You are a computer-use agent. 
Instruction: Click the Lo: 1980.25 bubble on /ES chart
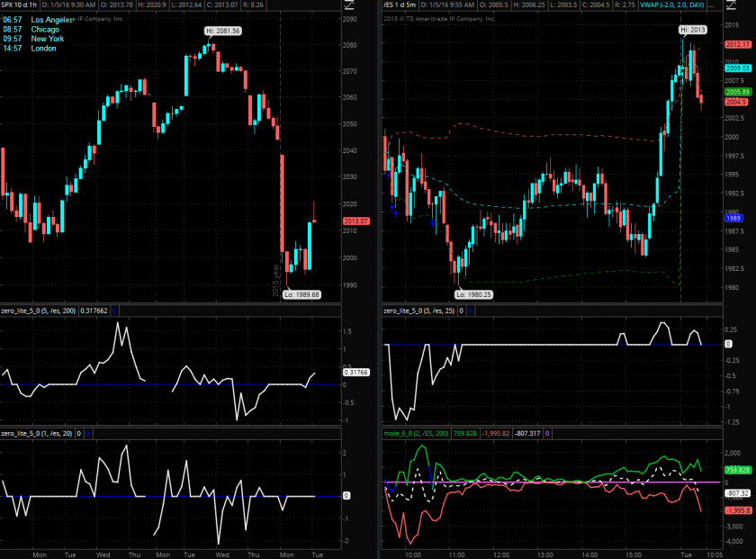(x=473, y=294)
